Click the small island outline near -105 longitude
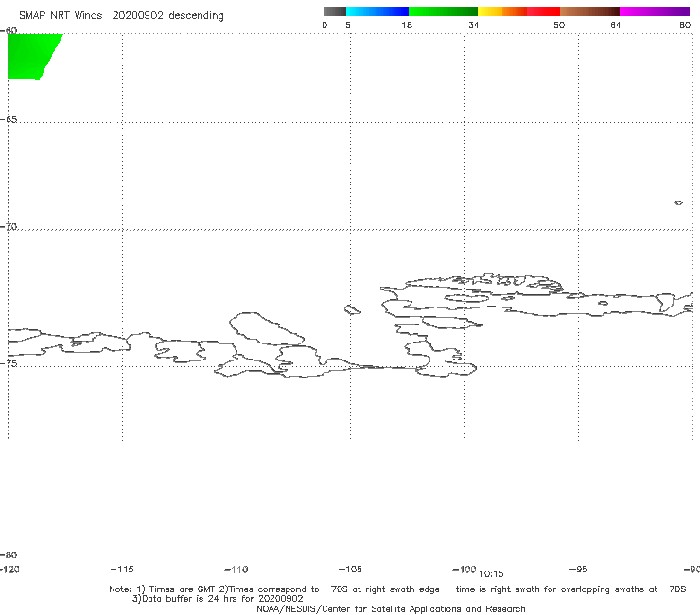 tap(353, 309)
